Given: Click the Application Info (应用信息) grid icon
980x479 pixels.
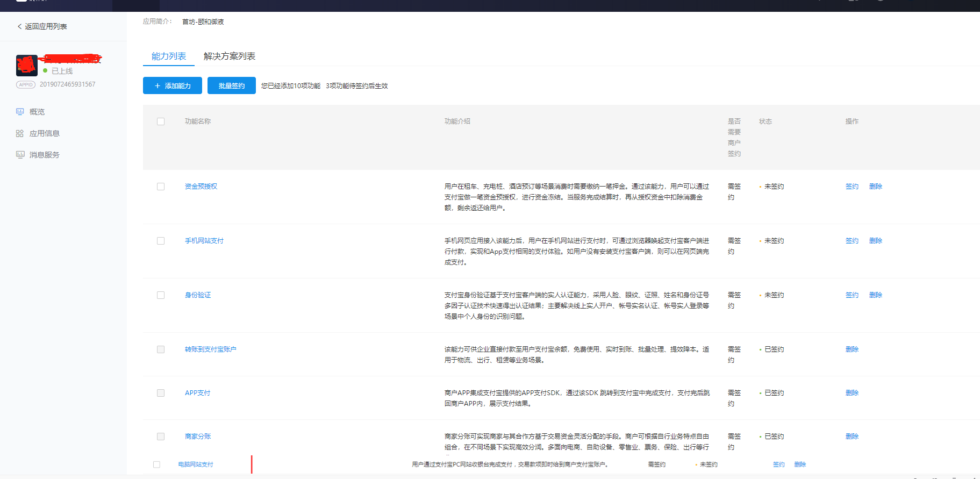Looking at the screenshot, I should (20, 133).
